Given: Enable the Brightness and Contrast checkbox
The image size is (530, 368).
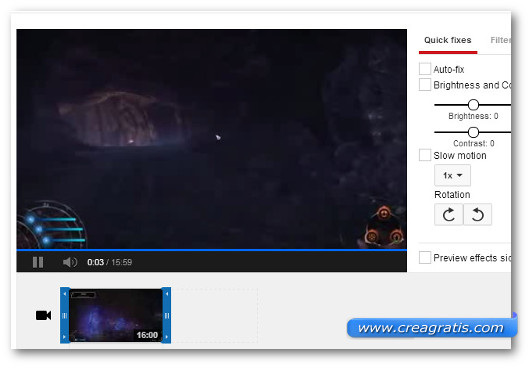Looking at the screenshot, I should (x=425, y=84).
